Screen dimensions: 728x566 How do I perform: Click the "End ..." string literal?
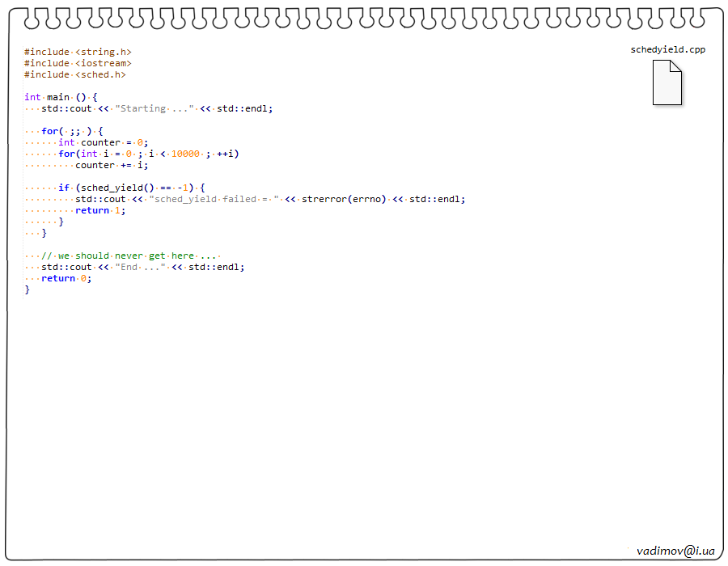point(140,267)
